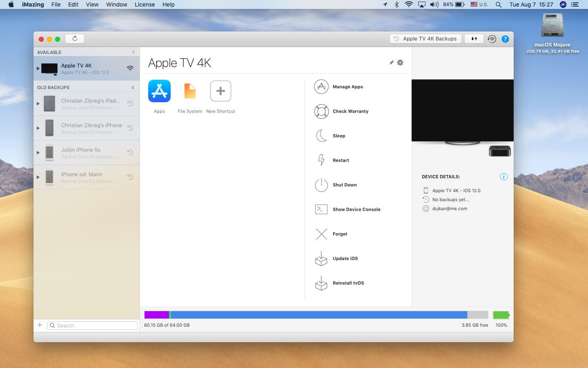The height and width of the screenshot is (368, 588).
Task: Put the device to Sleep
Action: coord(339,136)
